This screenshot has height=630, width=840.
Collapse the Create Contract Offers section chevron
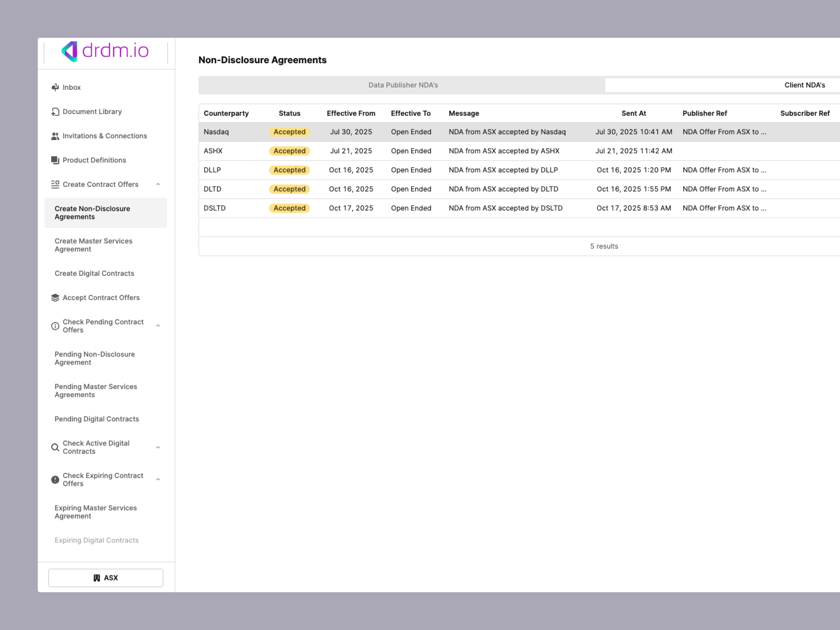[158, 185]
